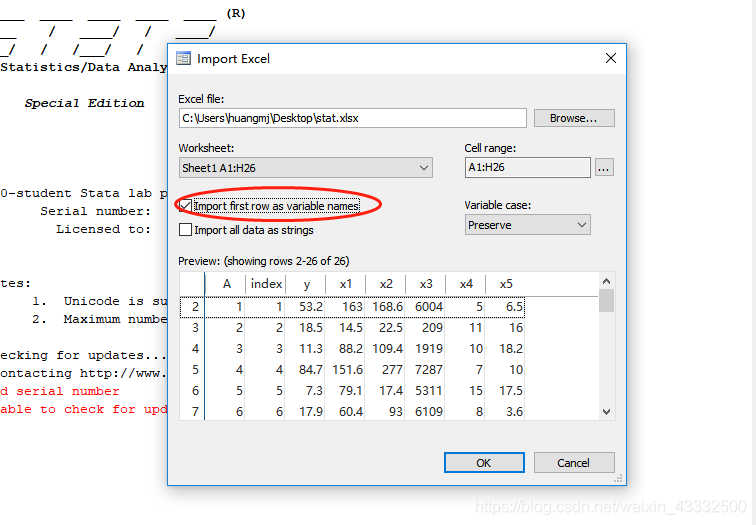Viewport: 756px width, 525px height.
Task: Open the Variable case dropdown
Action: pos(527,225)
